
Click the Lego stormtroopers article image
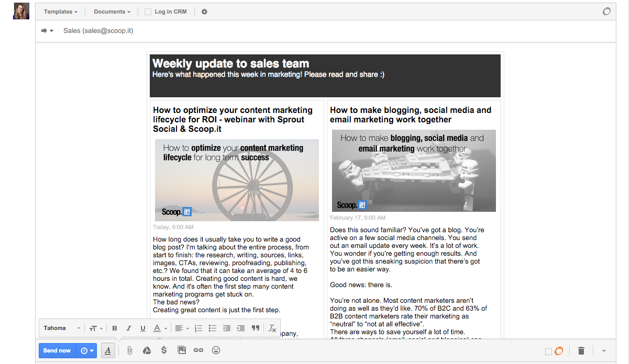[x=414, y=170]
